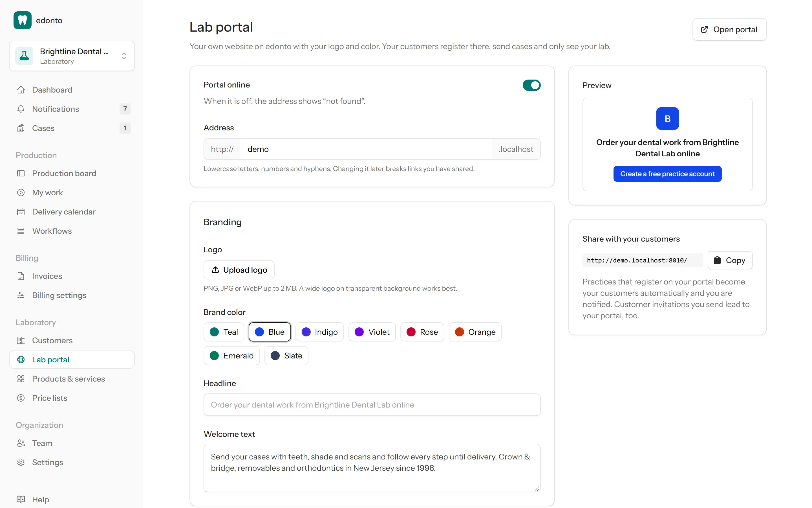The height and width of the screenshot is (508, 812).
Task: Select the Blue brand color option
Action: [x=270, y=332]
